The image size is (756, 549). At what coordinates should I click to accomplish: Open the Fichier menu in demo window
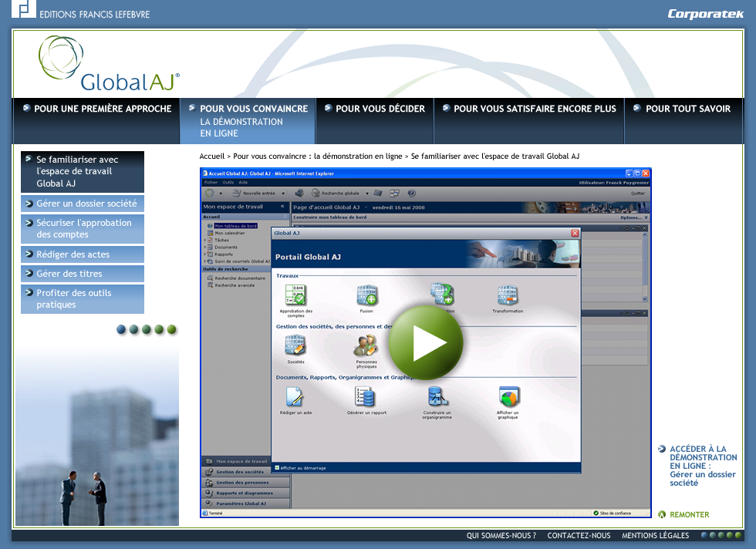(211, 182)
